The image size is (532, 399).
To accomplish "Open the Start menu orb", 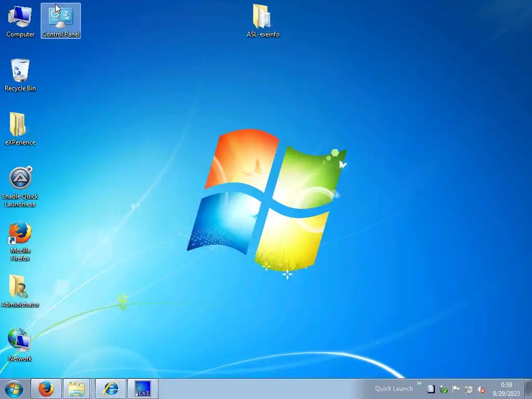I will click(x=14, y=389).
